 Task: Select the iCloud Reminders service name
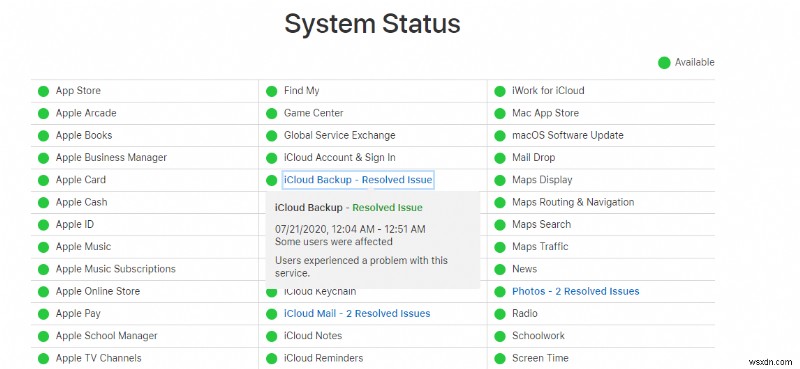click(323, 358)
